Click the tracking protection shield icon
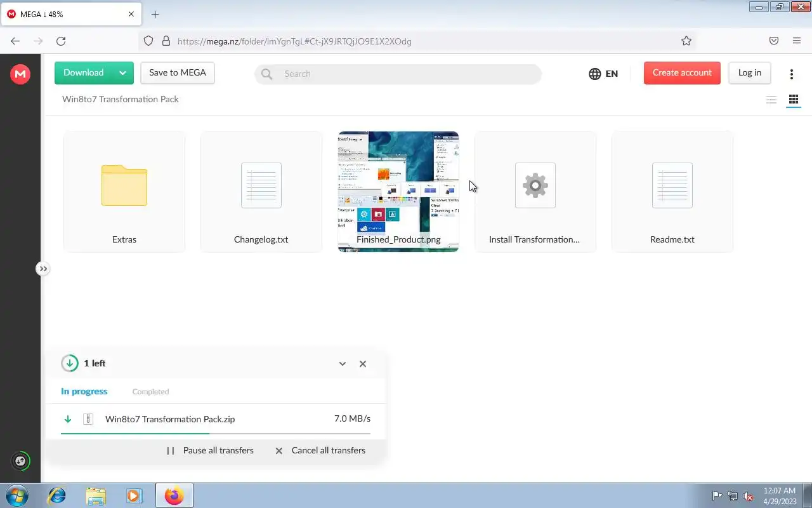The width and height of the screenshot is (812, 508). tap(148, 41)
